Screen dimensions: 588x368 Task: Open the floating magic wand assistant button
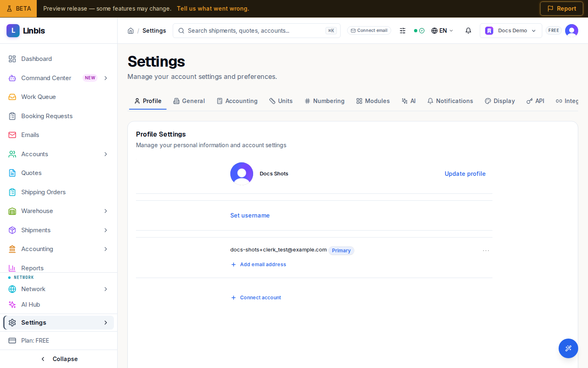pyautogui.click(x=568, y=348)
